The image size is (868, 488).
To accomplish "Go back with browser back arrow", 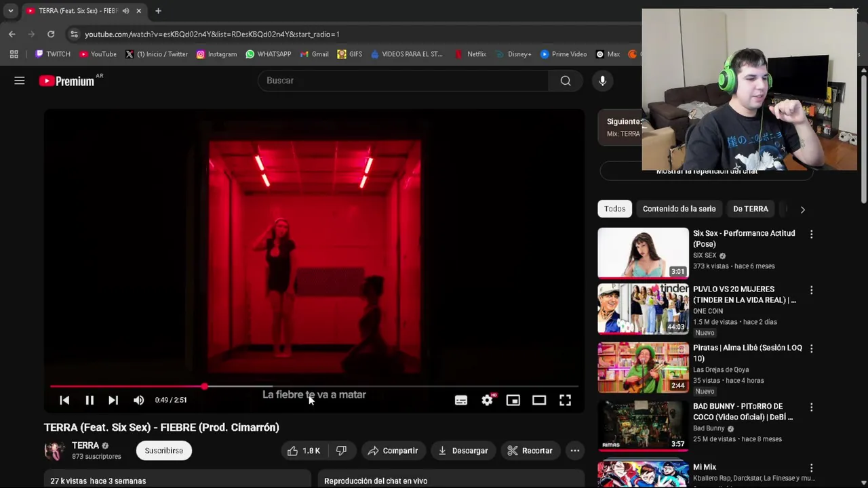I will [x=12, y=34].
